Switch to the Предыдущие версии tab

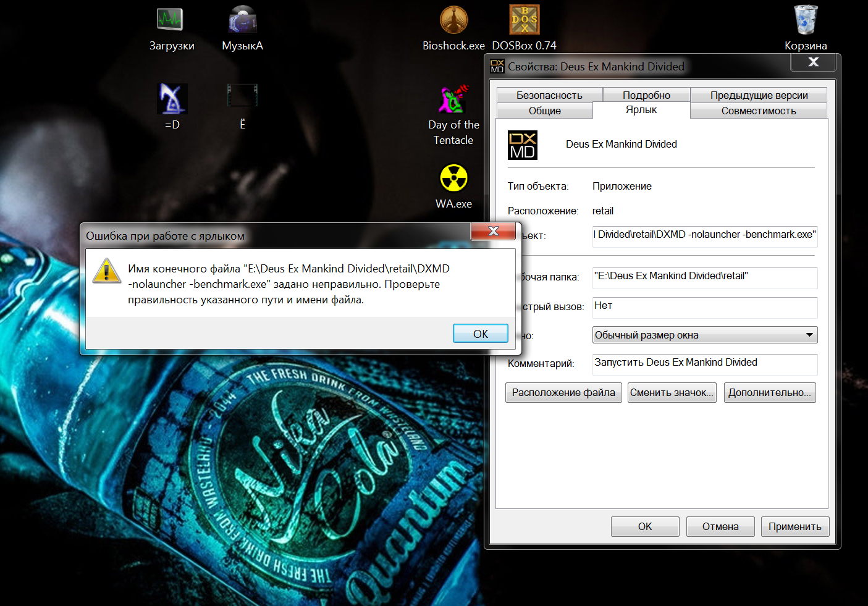click(x=759, y=95)
